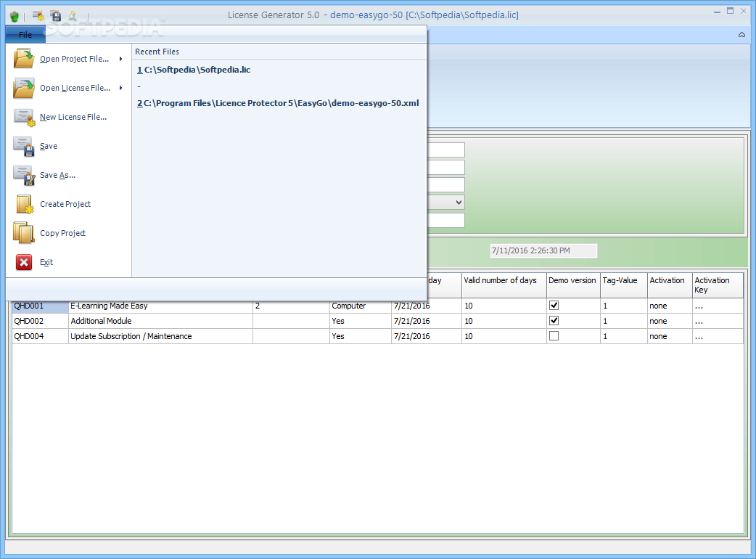756x559 pixels.
Task: Collapse the ribbon with the chevron
Action: pyautogui.click(x=741, y=35)
